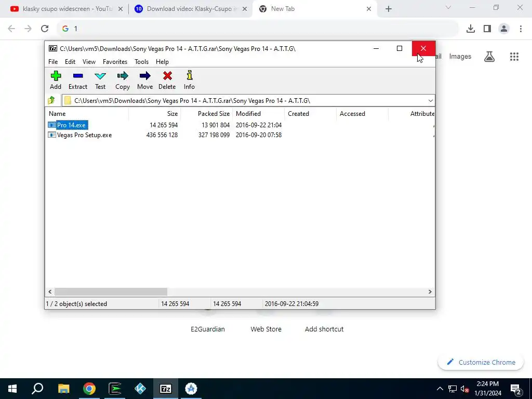Click Customize Chrome button

pyautogui.click(x=481, y=362)
